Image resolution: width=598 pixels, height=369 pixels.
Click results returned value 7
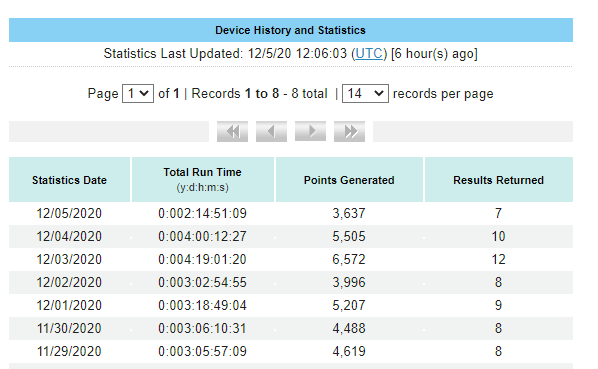pos(498,213)
